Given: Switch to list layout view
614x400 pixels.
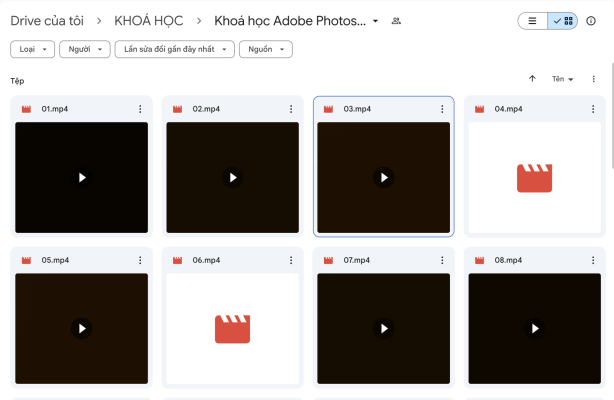Looking at the screenshot, I should tap(533, 21).
